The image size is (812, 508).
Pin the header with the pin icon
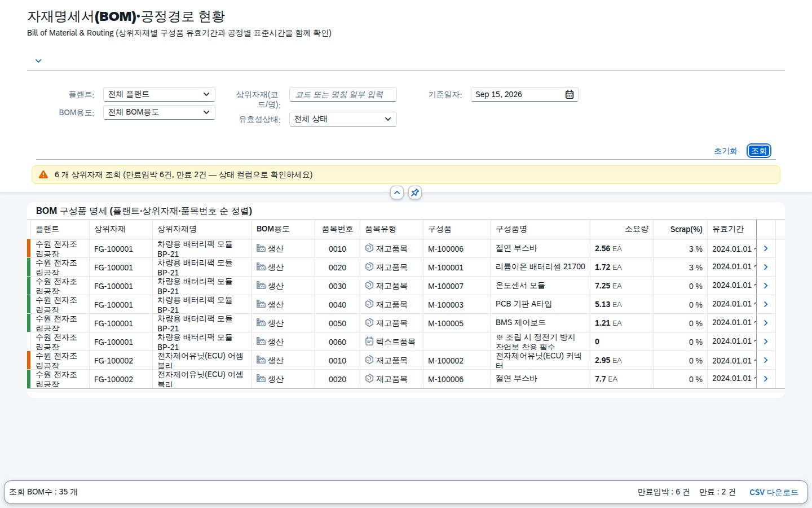click(x=415, y=192)
